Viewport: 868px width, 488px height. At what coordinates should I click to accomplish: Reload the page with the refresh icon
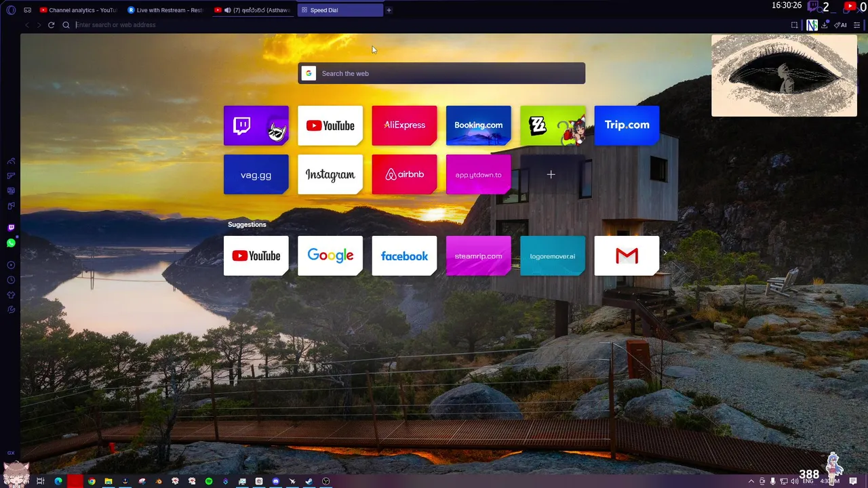click(x=51, y=25)
